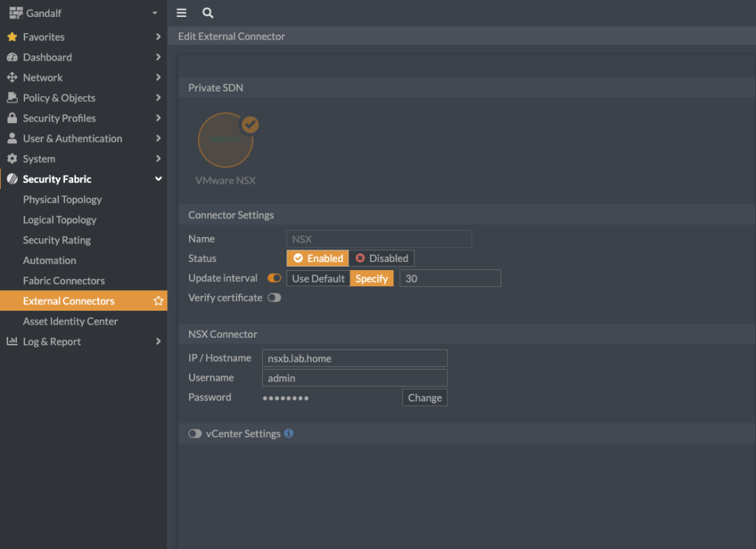This screenshot has width=756, height=549.
Task: Click the System gear icon in sidebar
Action: click(x=12, y=159)
